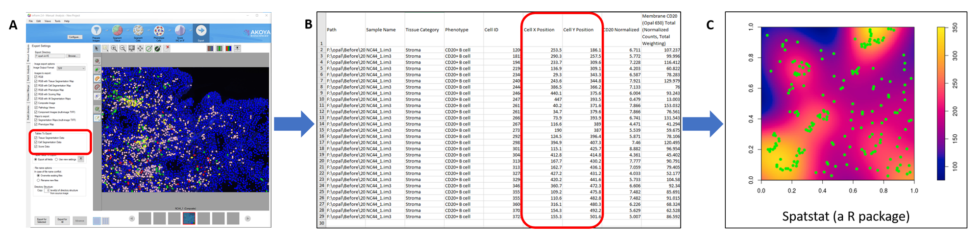Switch to the Manual Analysis side tab
Screen dimensions: 980x241
[28, 53]
